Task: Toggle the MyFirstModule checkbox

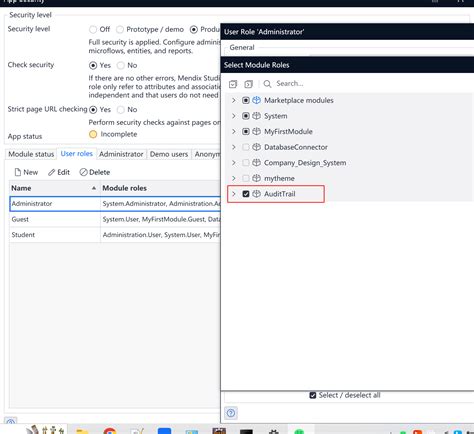Action: coord(246,131)
